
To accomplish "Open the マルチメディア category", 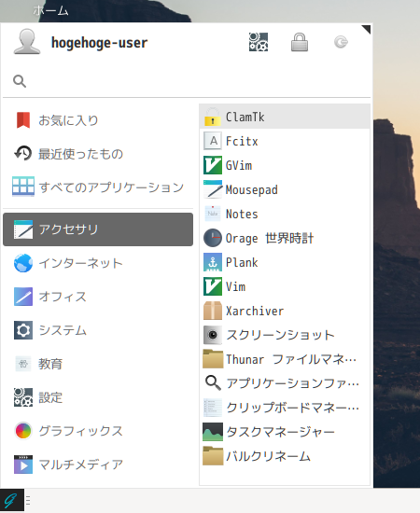I will [x=98, y=464].
